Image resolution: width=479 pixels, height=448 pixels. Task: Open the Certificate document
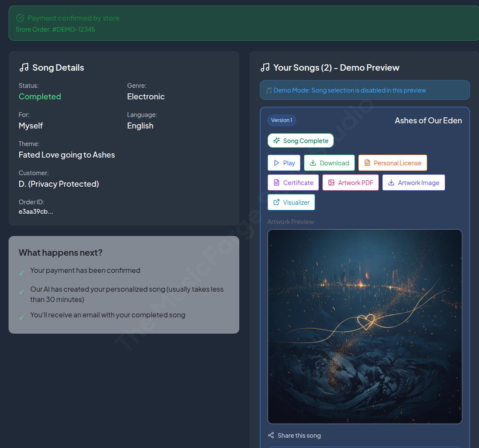click(293, 182)
